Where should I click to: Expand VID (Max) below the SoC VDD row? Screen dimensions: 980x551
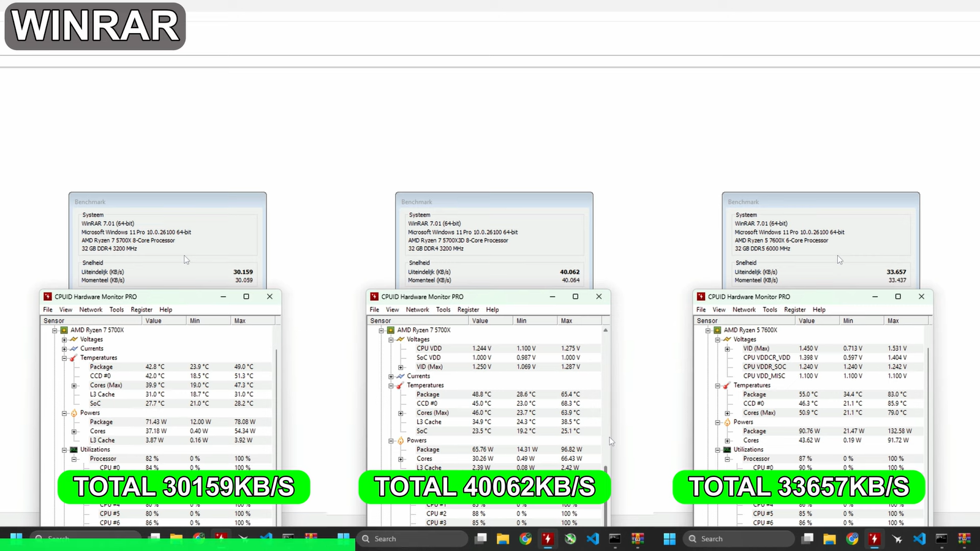[401, 367]
